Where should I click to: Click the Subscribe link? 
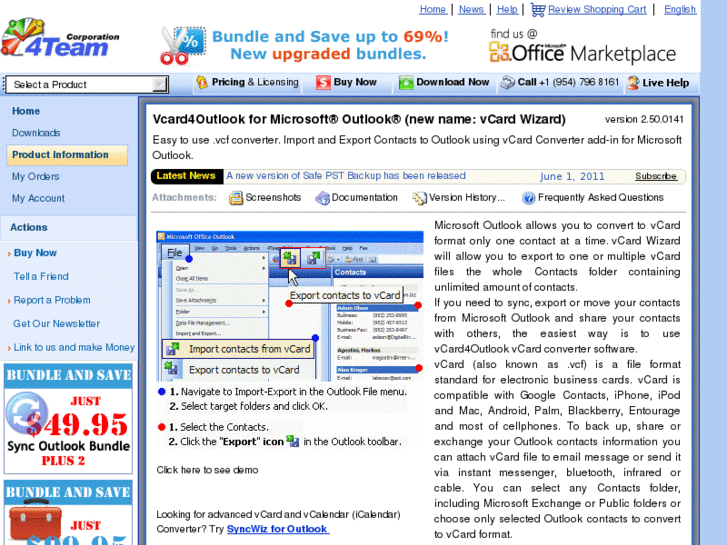pos(656,176)
